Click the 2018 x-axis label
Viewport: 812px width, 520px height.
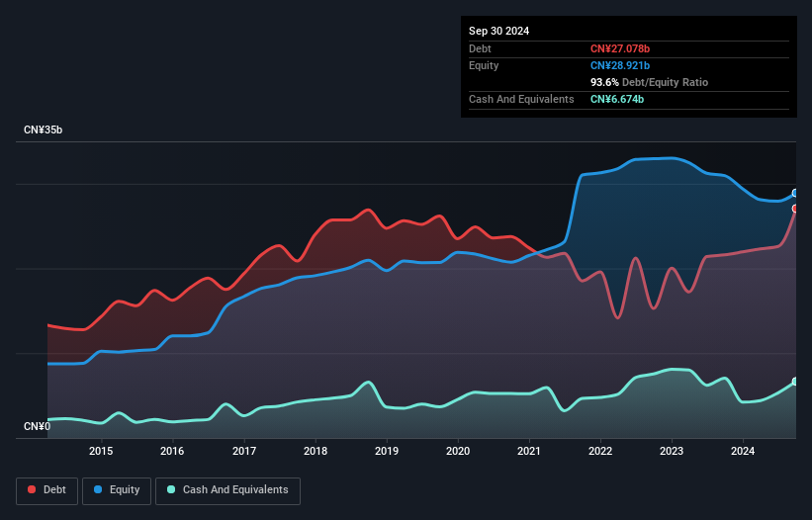316,451
